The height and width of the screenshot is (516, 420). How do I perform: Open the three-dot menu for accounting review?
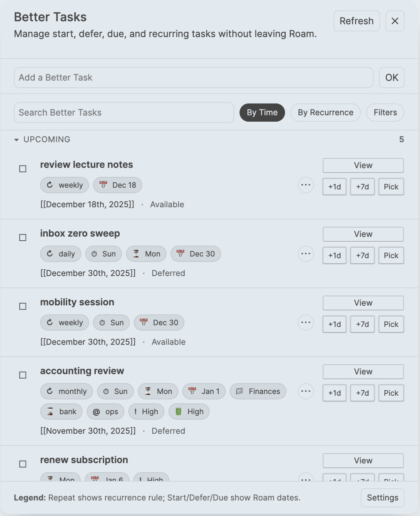(305, 391)
